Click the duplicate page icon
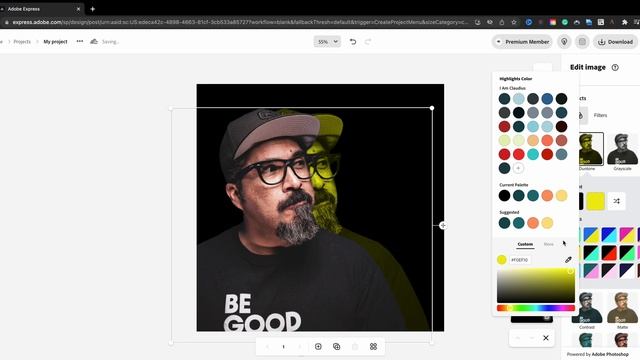 (336, 347)
